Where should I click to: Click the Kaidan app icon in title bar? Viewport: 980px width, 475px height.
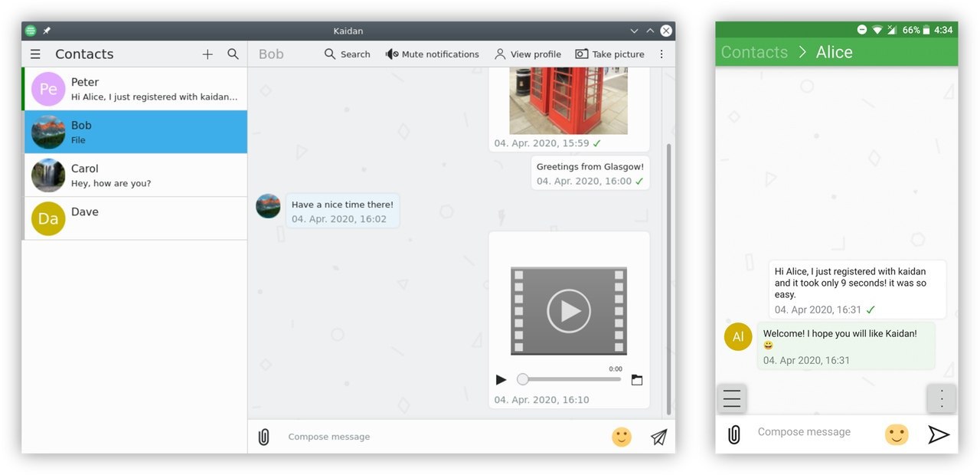coord(31,31)
